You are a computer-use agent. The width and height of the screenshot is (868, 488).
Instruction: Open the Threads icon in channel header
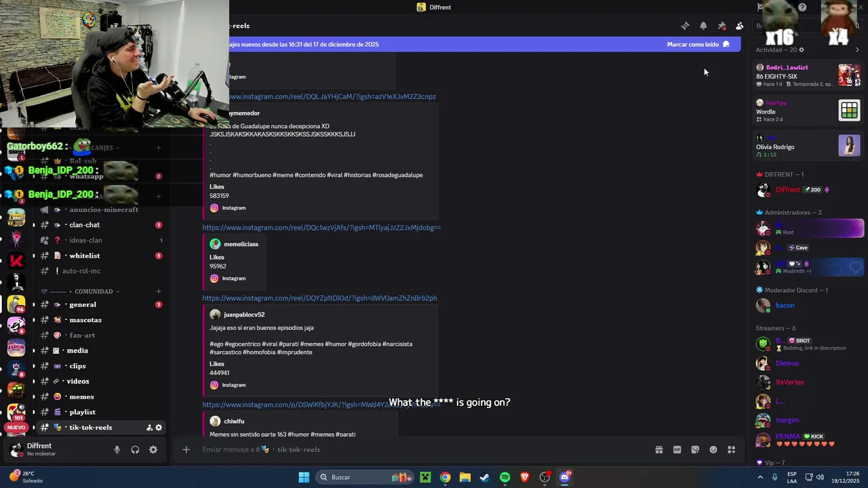pyautogui.click(x=685, y=26)
